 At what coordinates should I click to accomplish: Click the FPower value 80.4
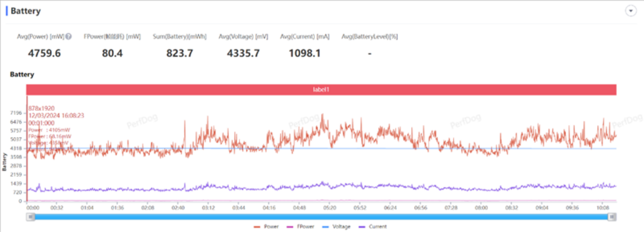coord(112,53)
